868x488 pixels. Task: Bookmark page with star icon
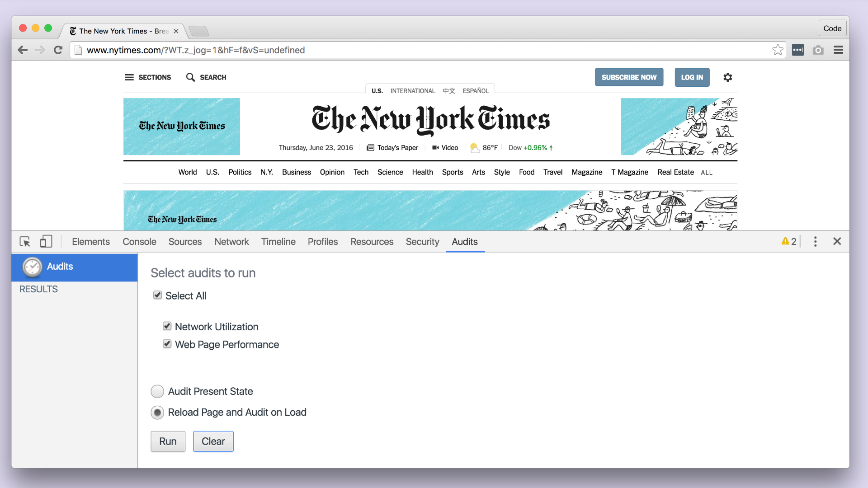coord(778,50)
